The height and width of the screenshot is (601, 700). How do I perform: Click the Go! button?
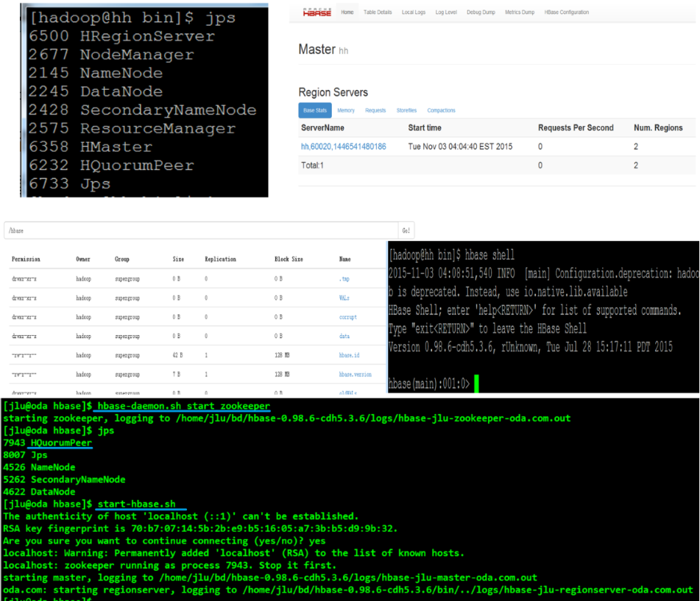click(x=406, y=231)
